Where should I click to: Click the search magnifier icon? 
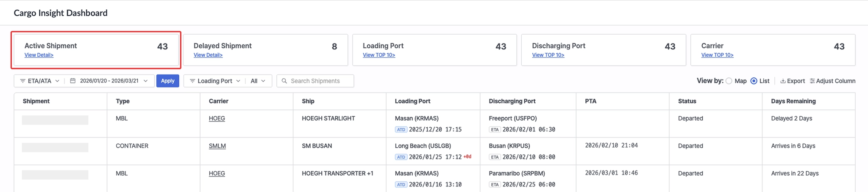click(284, 81)
